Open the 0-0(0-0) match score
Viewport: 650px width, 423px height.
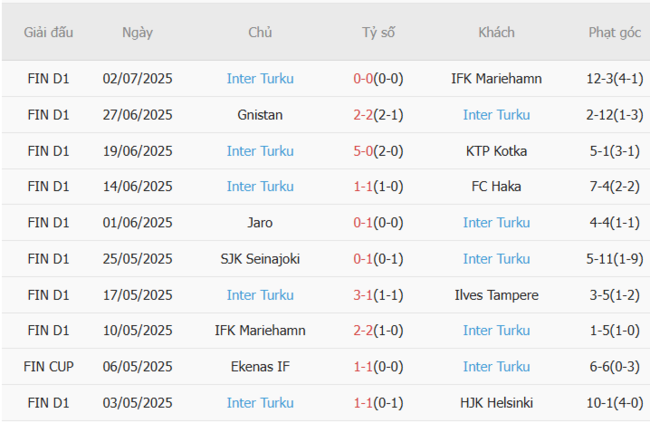pos(378,79)
